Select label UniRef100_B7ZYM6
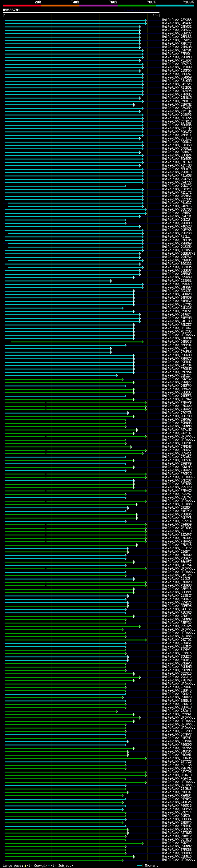Image resolution: width=197 pixels, height=868 pixels. coord(177,305)
